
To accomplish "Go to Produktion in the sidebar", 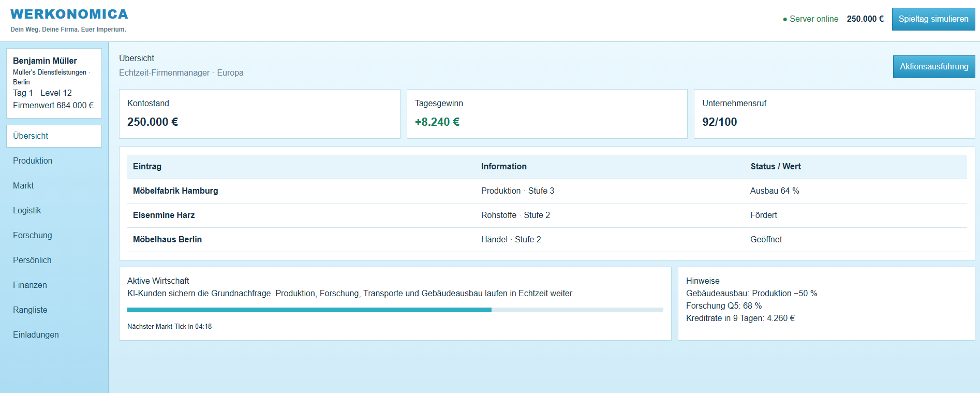I will [54, 161].
